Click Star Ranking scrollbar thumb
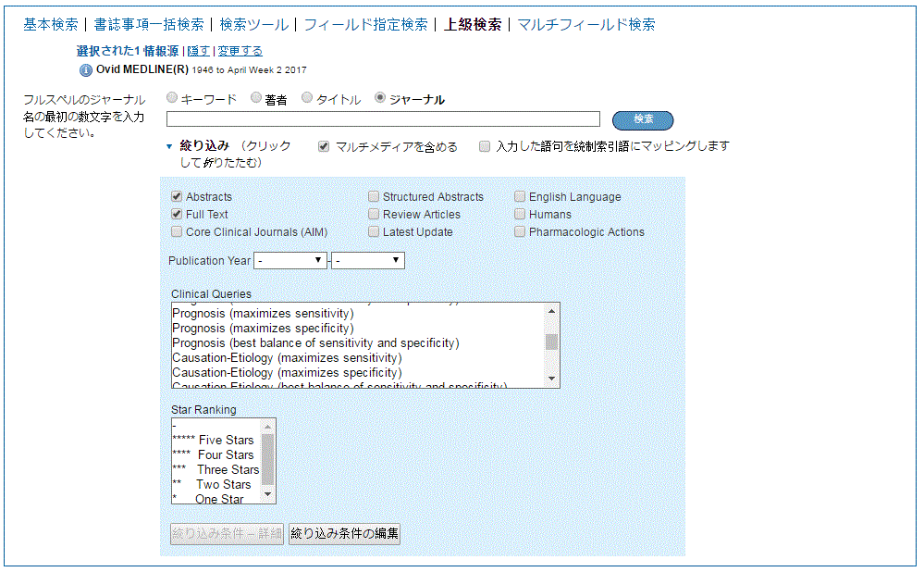This screenshot has height=572, width=924. pos(267,459)
